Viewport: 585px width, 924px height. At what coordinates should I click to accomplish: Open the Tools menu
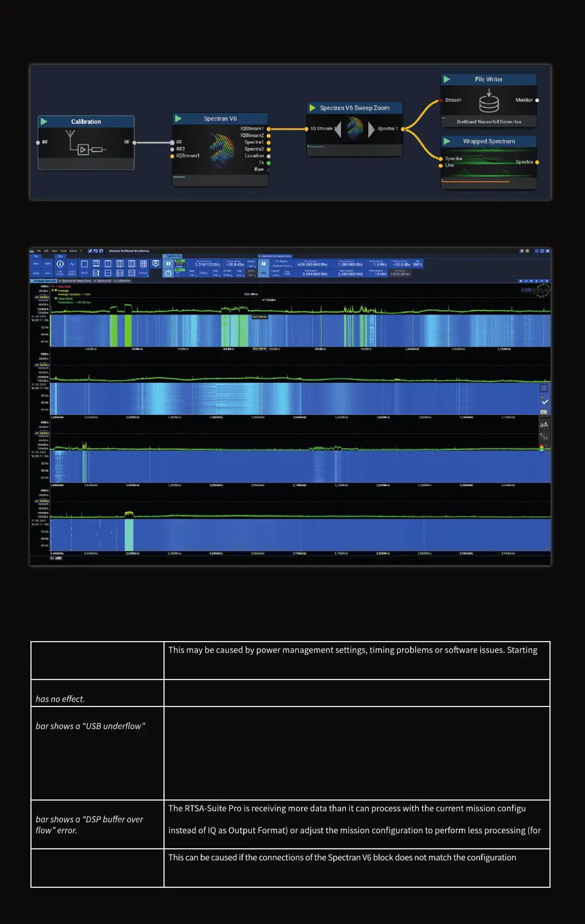coord(64,251)
